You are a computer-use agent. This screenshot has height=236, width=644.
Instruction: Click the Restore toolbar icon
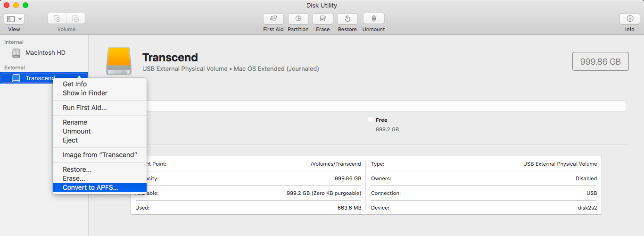click(347, 19)
